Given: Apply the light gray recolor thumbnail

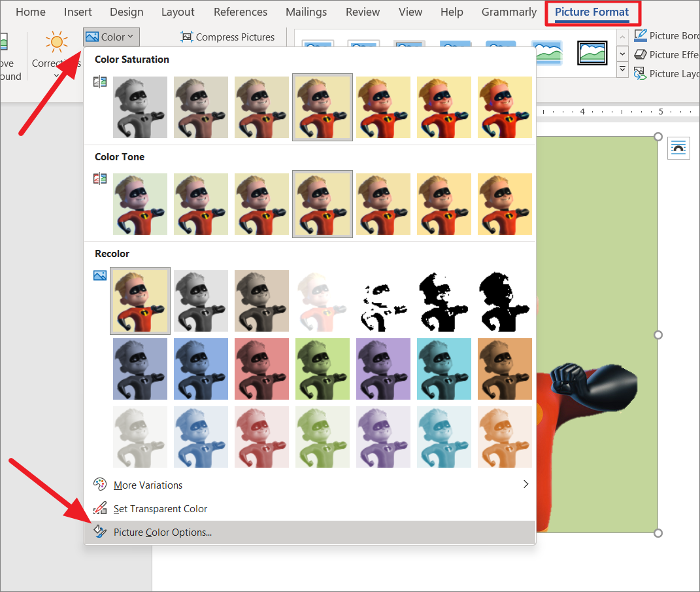Looking at the screenshot, I should pyautogui.click(x=140, y=437).
